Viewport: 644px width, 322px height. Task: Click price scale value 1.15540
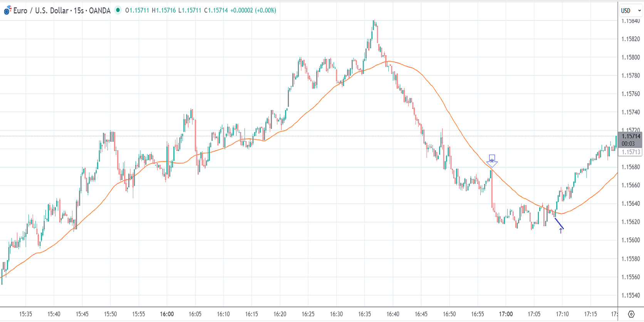tap(631, 295)
